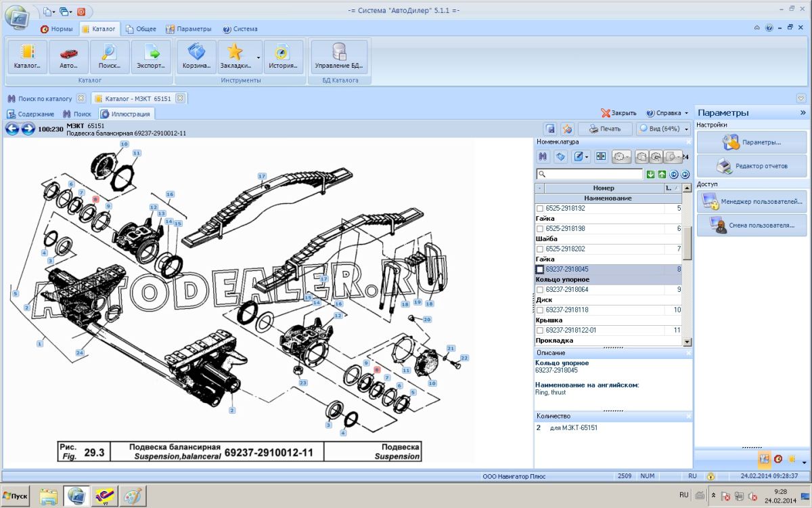The width and height of the screenshot is (812, 508).
Task: Open the История history tool
Action: point(284,57)
